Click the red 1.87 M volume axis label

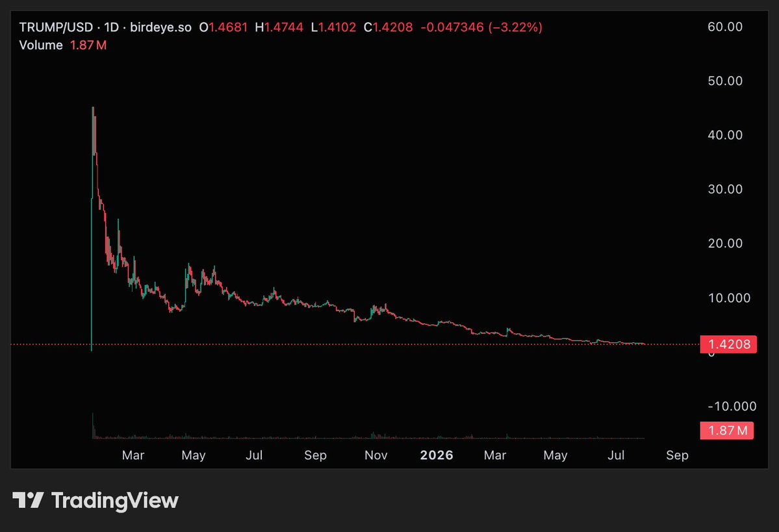727,430
